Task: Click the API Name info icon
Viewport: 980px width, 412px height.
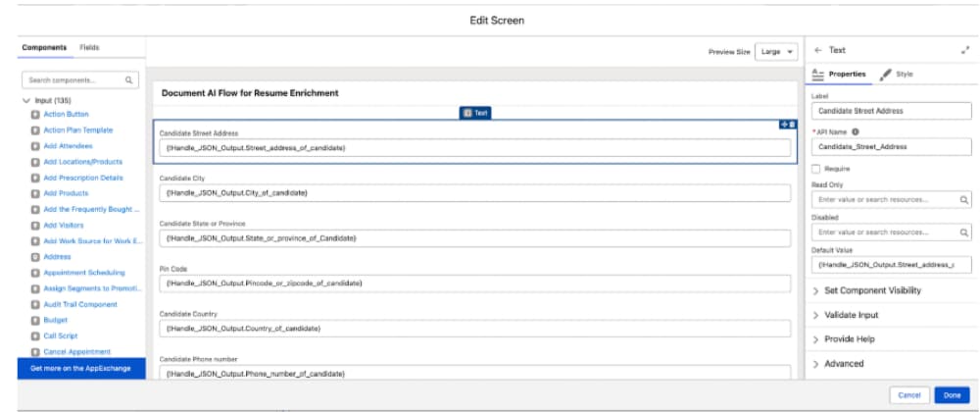Action: (855, 131)
